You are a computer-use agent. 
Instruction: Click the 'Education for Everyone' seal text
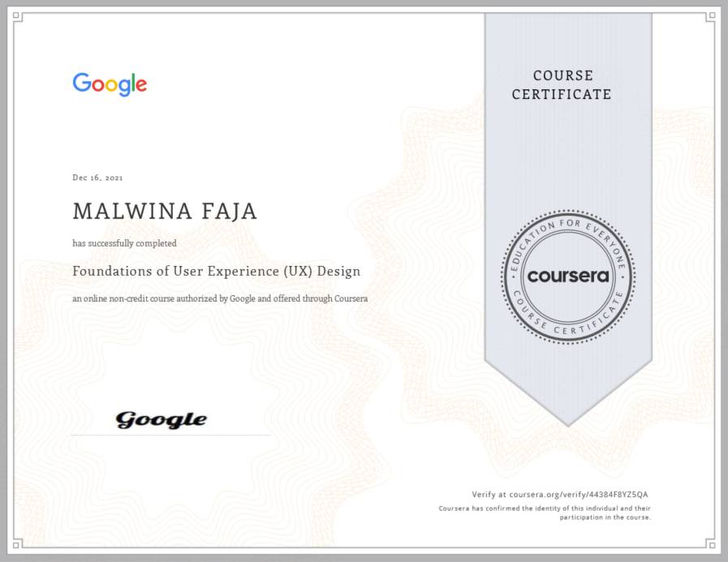568,229
